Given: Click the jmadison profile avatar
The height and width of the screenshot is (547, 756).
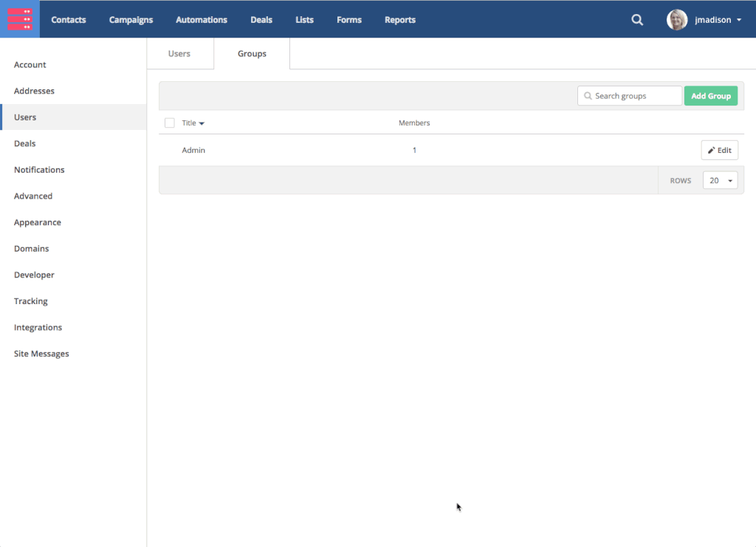Looking at the screenshot, I should [x=677, y=20].
